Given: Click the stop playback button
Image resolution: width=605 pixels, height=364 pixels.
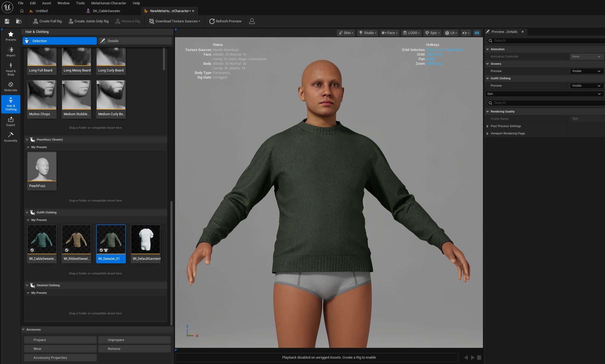Looking at the screenshot, I should tap(479, 357).
